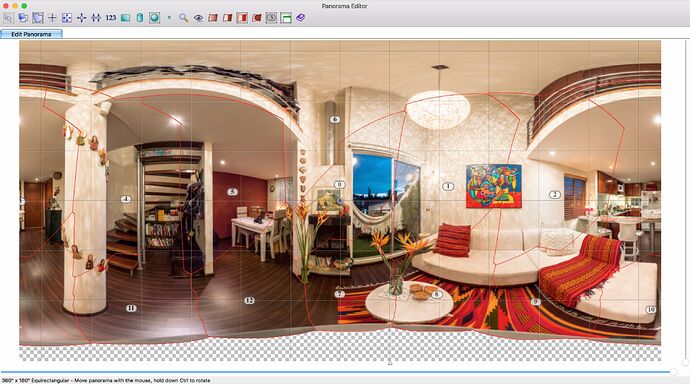Open the projection dropdown arrow
This screenshot has width=690, height=384.
click(169, 18)
